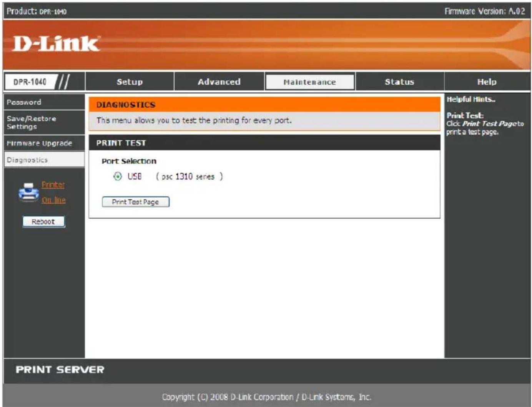
Task: Click the Print Test Page button
Action: [x=135, y=202]
